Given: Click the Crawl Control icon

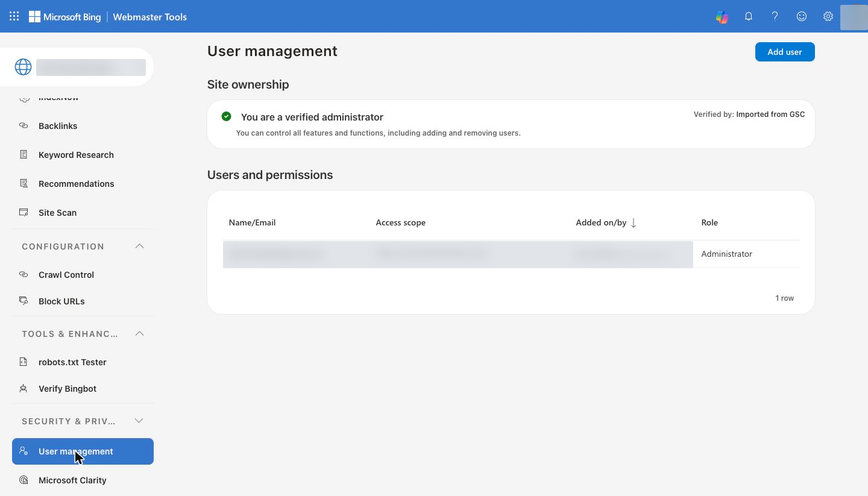Looking at the screenshot, I should (x=24, y=274).
